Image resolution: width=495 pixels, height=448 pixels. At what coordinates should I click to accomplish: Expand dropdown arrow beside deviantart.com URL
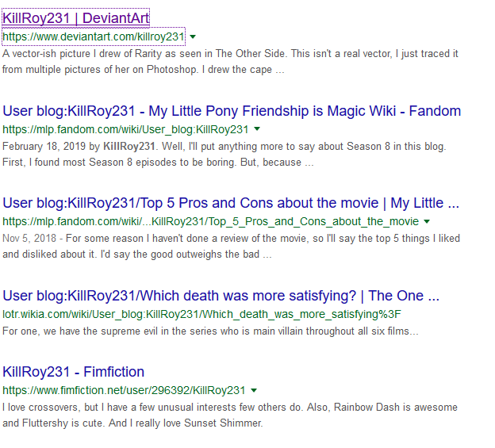(193, 36)
